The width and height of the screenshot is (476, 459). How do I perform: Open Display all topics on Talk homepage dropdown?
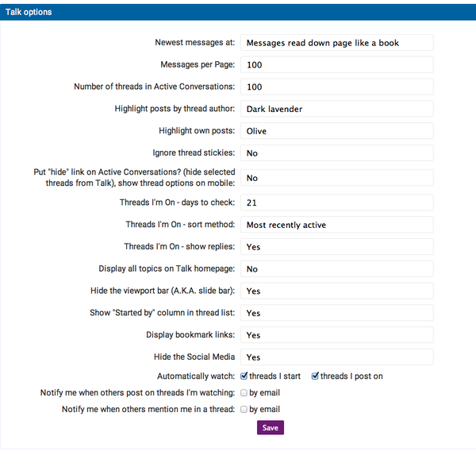[337, 269]
